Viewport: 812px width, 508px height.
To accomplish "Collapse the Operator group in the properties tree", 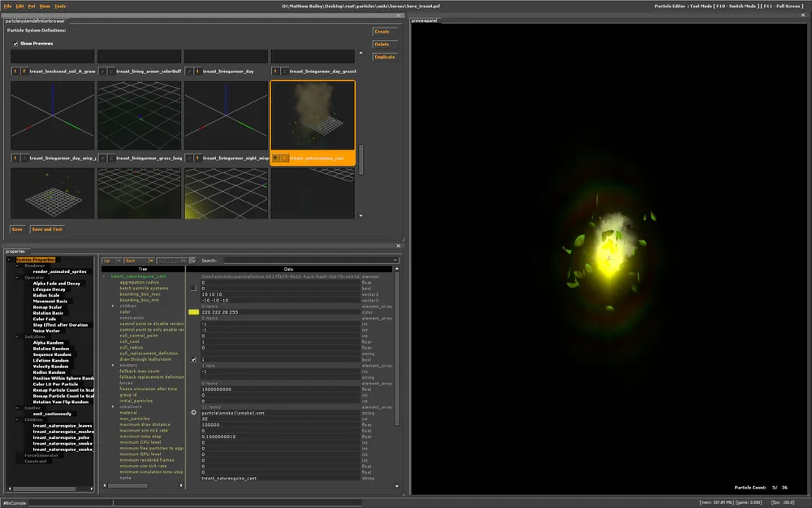I will 16,277.
